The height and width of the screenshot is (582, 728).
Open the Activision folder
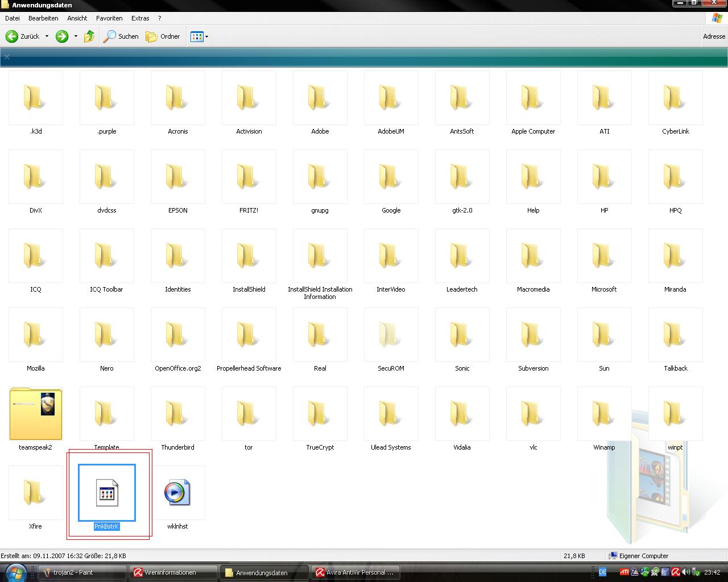coord(249,98)
